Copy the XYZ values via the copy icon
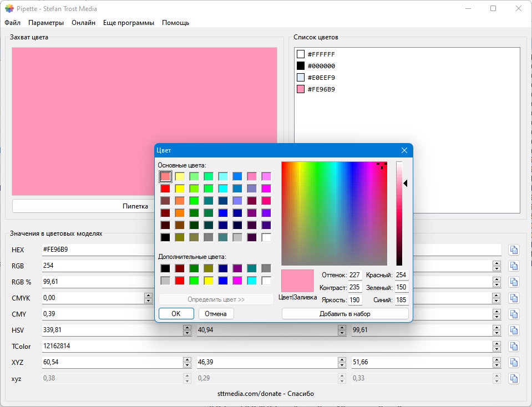The image size is (532, 407). [x=514, y=362]
